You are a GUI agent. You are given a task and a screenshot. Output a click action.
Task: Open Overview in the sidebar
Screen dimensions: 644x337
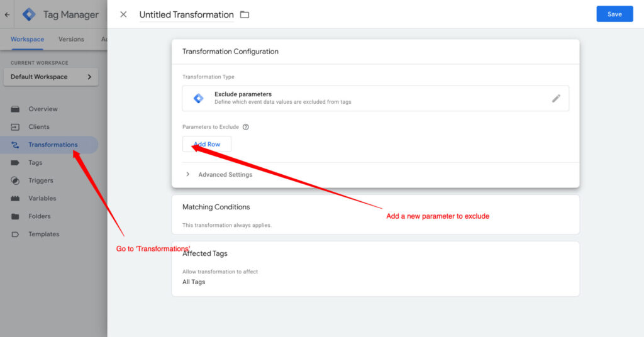pos(43,109)
